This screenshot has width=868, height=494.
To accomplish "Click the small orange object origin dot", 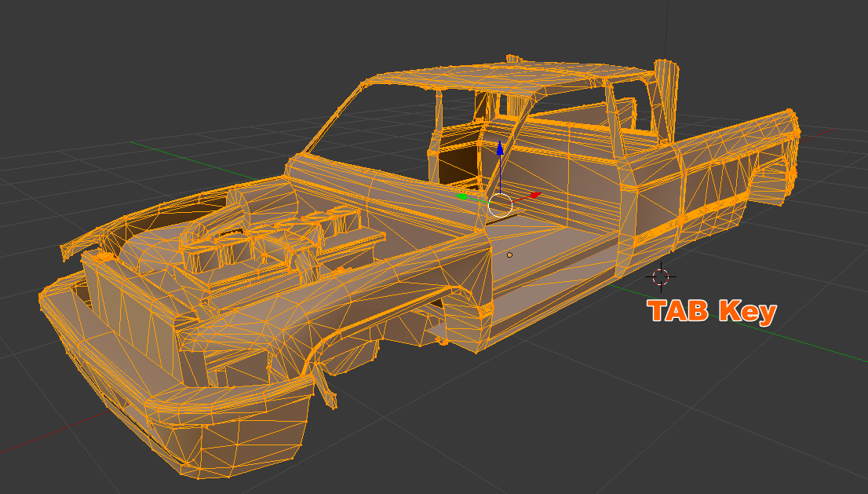I will 510,254.
